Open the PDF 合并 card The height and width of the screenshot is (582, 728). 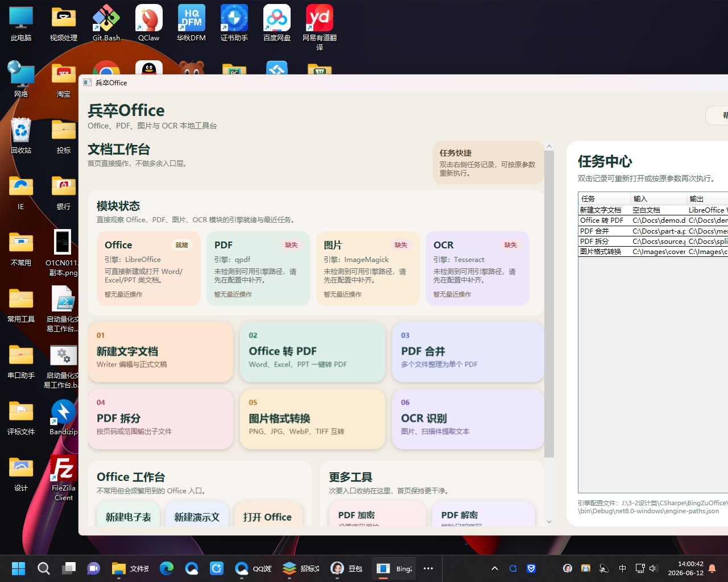468,352
